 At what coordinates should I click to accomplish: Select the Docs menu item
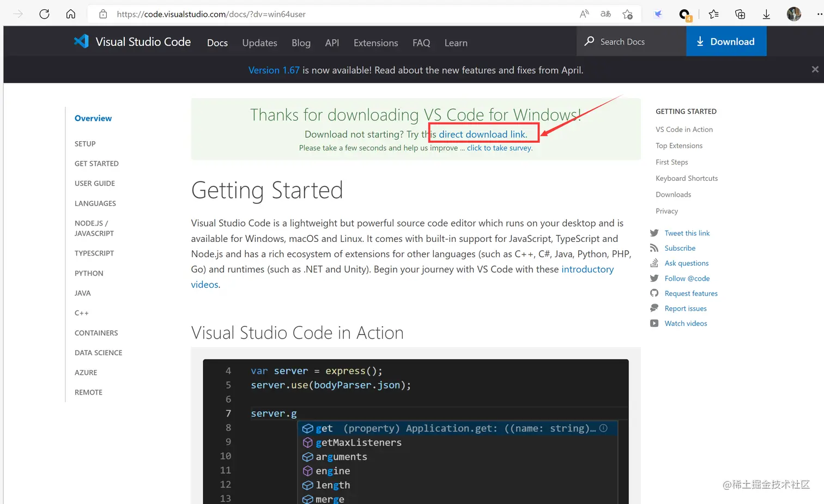(217, 42)
